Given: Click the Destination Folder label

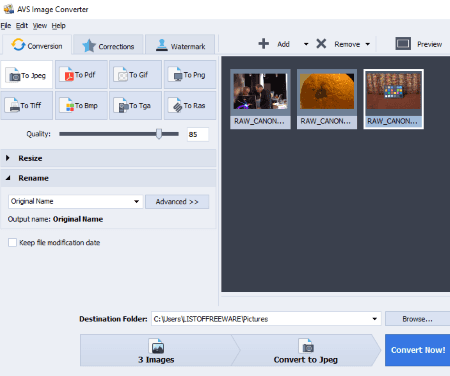Looking at the screenshot, I should point(113,319).
